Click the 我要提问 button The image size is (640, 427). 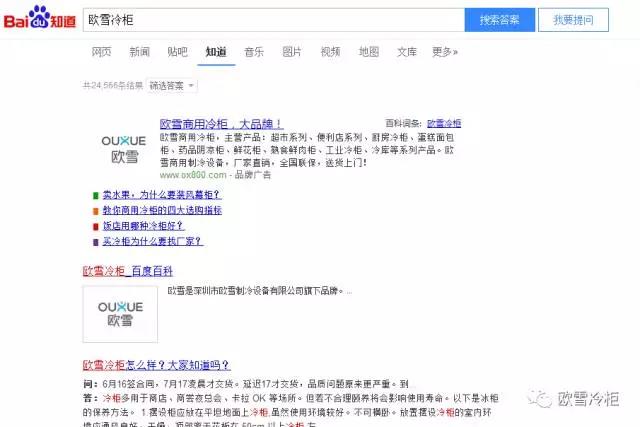[573, 20]
